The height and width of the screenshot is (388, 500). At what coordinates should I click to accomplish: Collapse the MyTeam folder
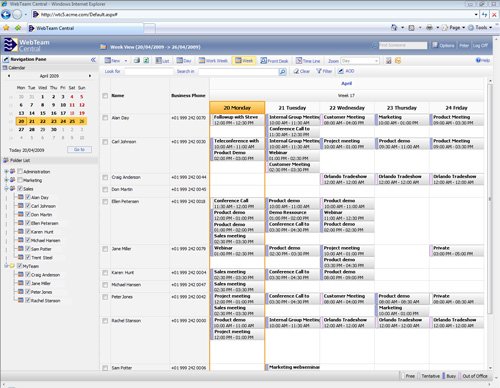click(x=6, y=266)
